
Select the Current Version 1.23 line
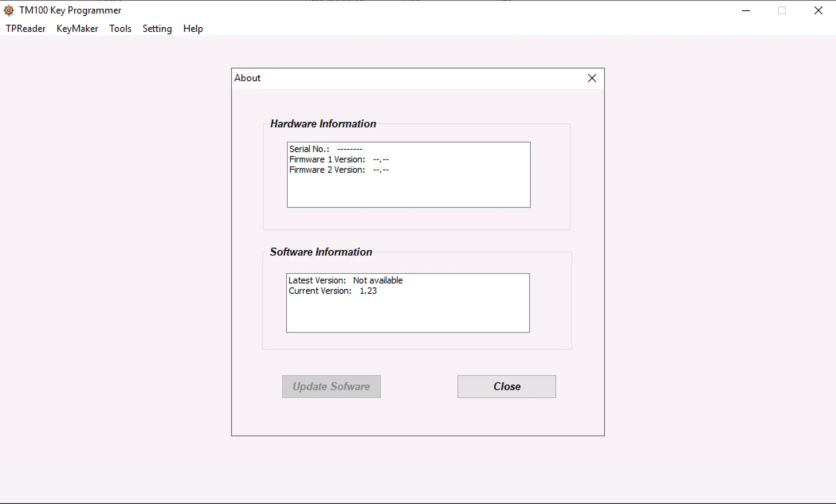[x=333, y=291]
